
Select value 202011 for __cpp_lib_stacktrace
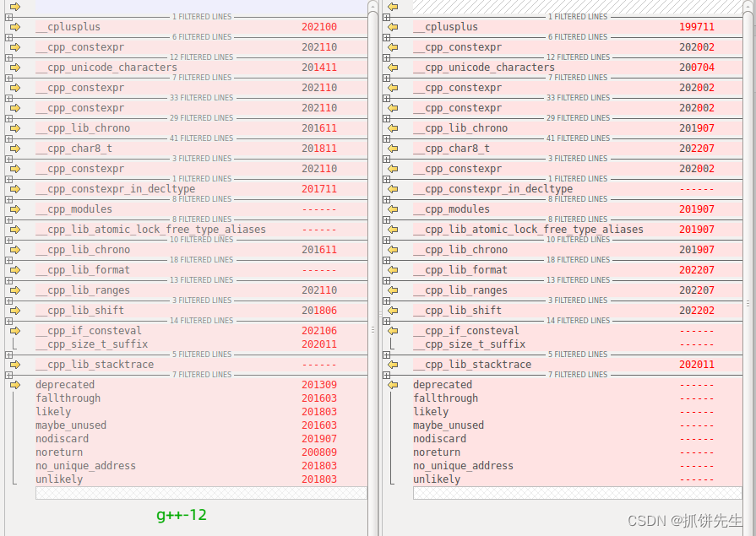tap(697, 365)
